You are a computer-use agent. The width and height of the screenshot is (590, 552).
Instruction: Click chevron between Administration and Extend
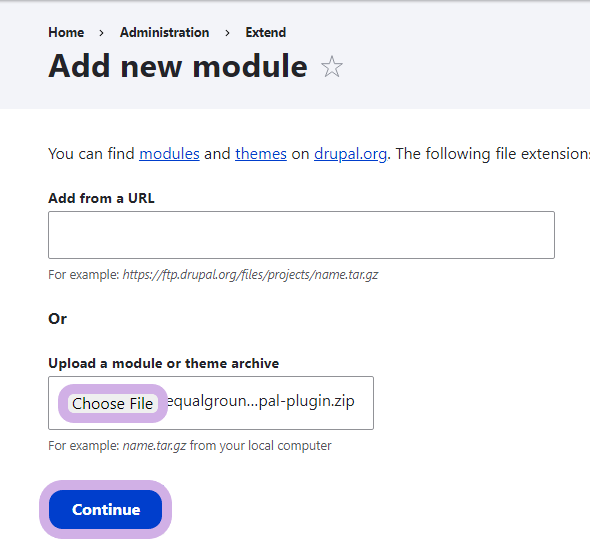(227, 33)
